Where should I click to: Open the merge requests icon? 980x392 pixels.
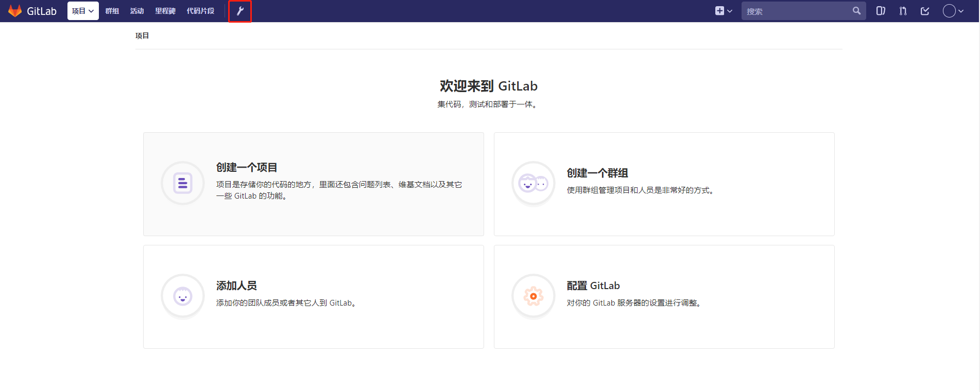pyautogui.click(x=903, y=11)
